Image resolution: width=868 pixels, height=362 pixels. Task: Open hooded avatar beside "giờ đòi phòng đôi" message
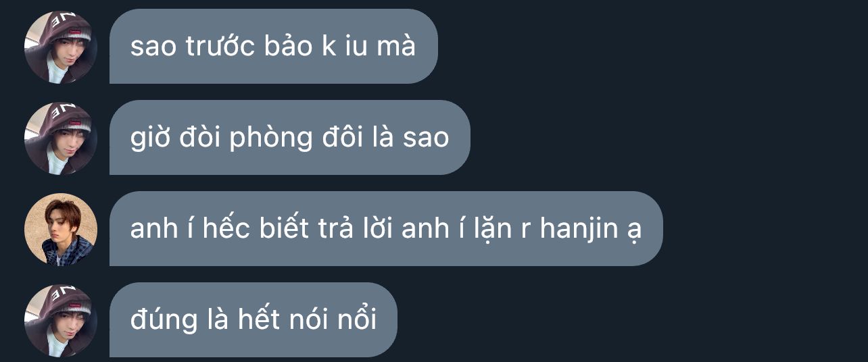[61, 138]
